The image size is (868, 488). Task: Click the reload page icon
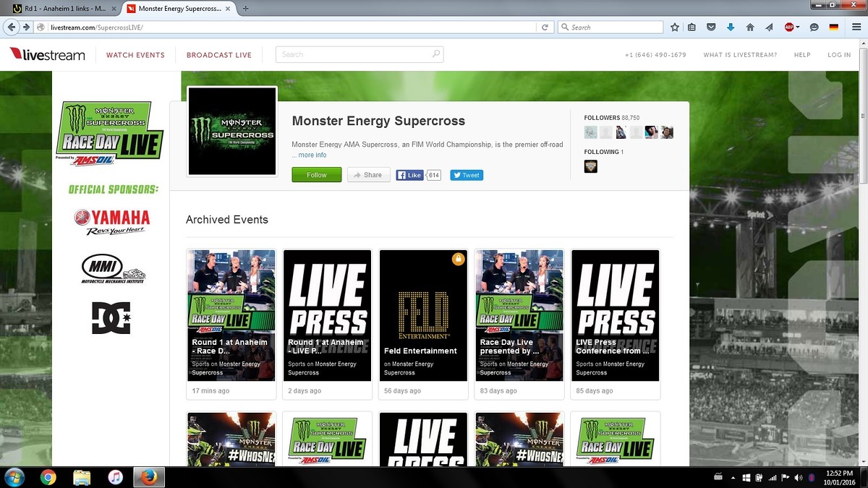click(x=545, y=27)
